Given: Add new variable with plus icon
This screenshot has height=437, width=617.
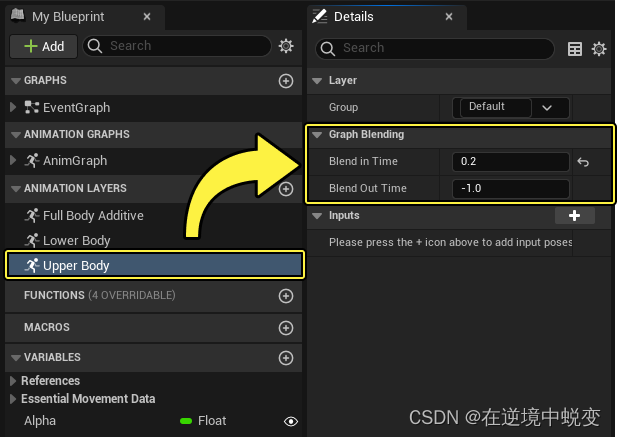Looking at the screenshot, I should pyautogui.click(x=286, y=357).
